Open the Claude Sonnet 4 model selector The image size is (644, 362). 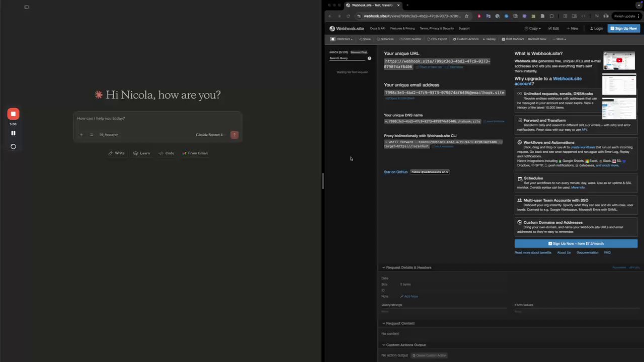tap(210, 135)
